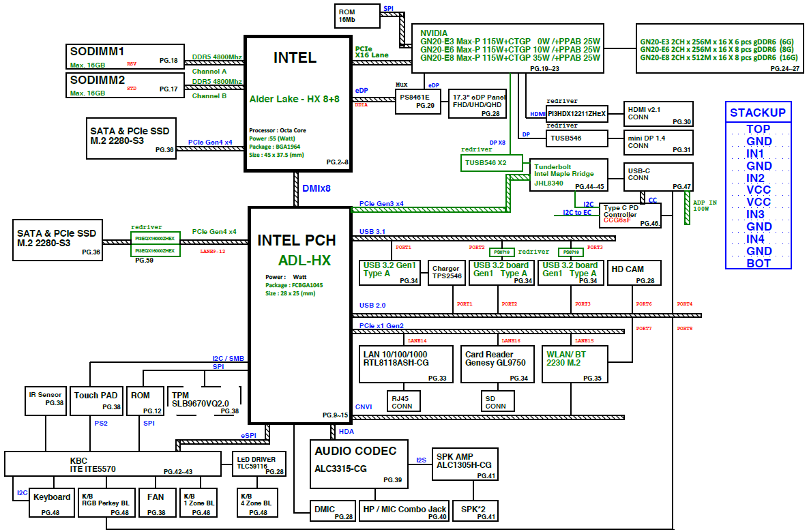Click the SODIMM1 memory block
Screen dimensions: 809x532
coord(125,57)
